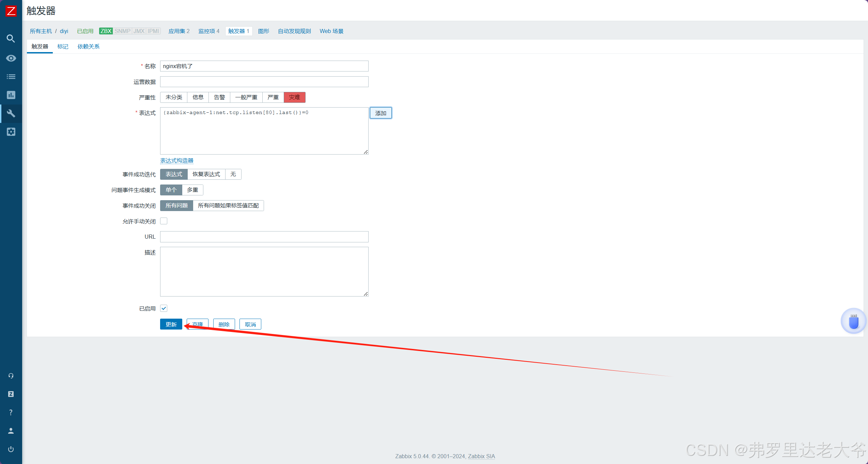Open the Inventory list icon menu
868x464 pixels.
(x=11, y=77)
